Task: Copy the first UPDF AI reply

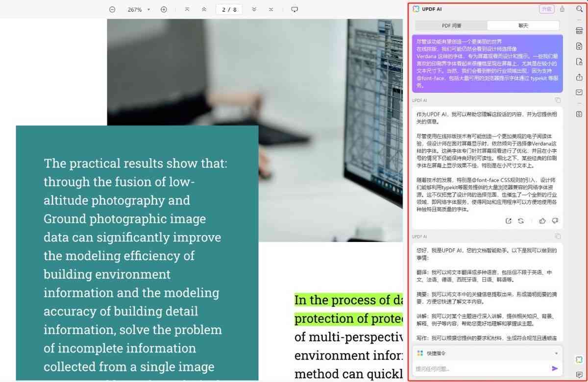Action: [x=558, y=100]
